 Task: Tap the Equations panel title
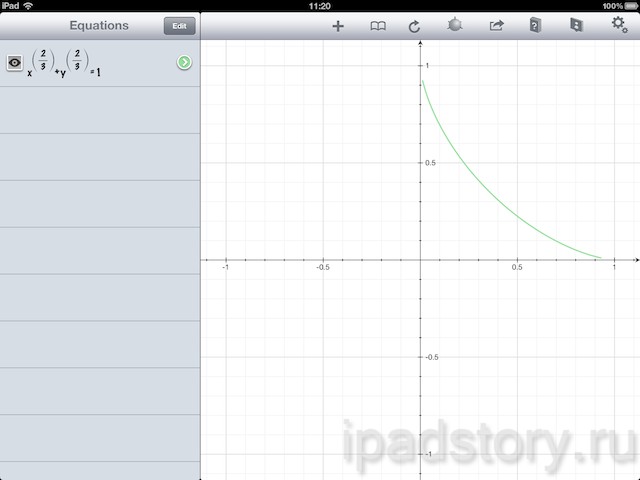(99, 25)
